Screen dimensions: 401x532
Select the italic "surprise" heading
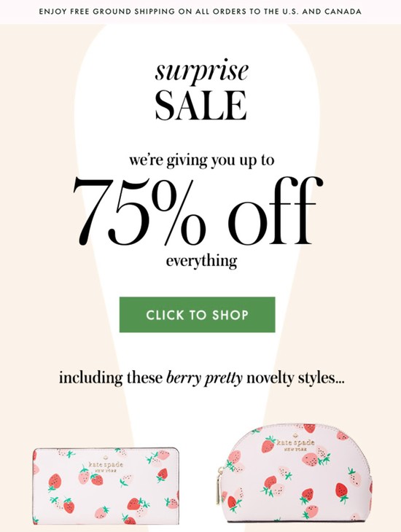click(x=202, y=71)
